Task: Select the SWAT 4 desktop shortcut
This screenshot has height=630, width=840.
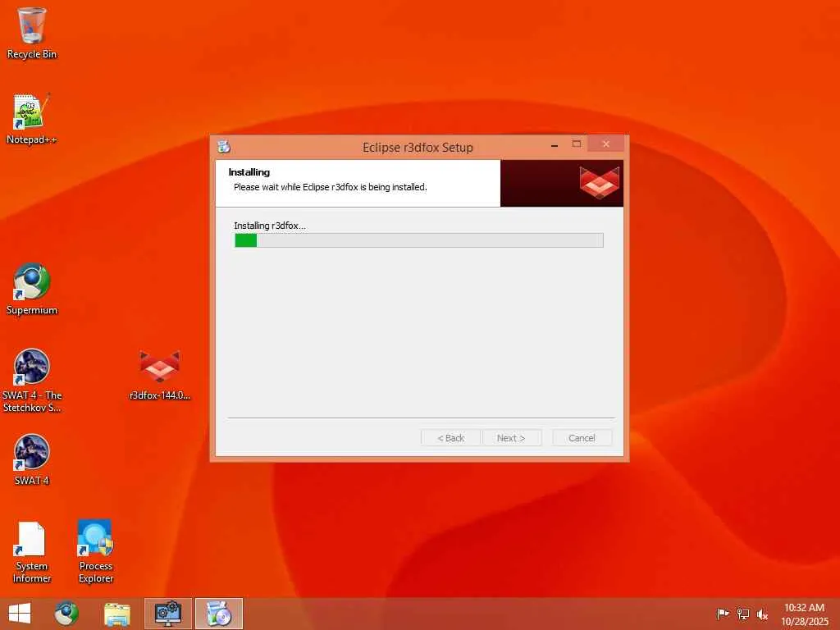Action: click(32, 459)
